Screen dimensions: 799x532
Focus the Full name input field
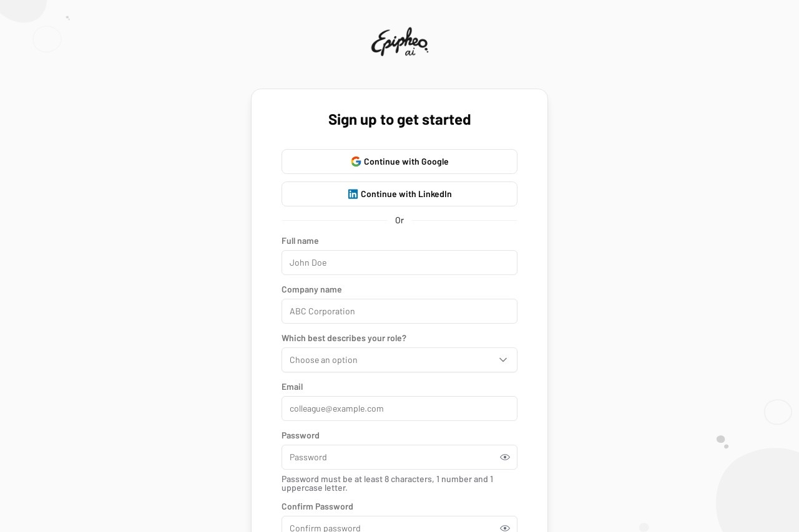[x=399, y=263]
